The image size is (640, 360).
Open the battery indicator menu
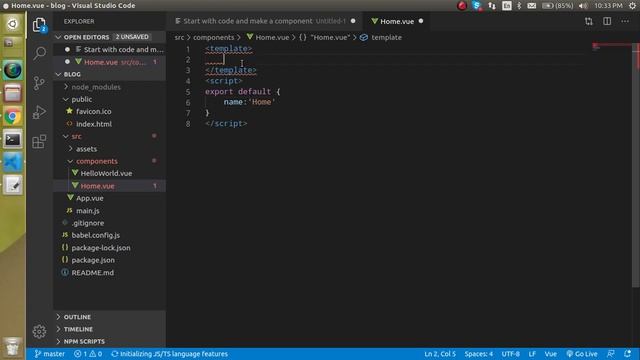pyautogui.click(x=557, y=6)
